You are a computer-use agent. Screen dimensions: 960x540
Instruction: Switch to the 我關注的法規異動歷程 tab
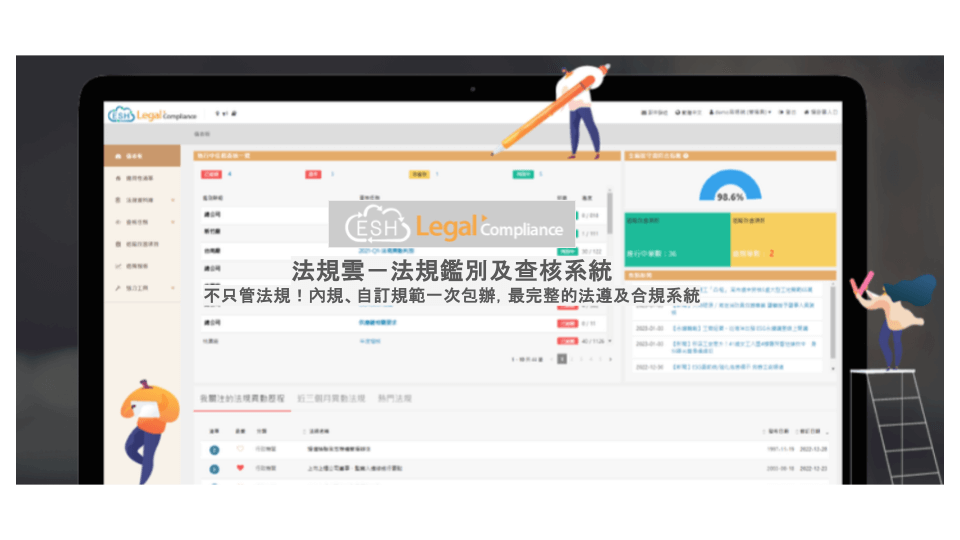pyautogui.click(x=242, y=399)
